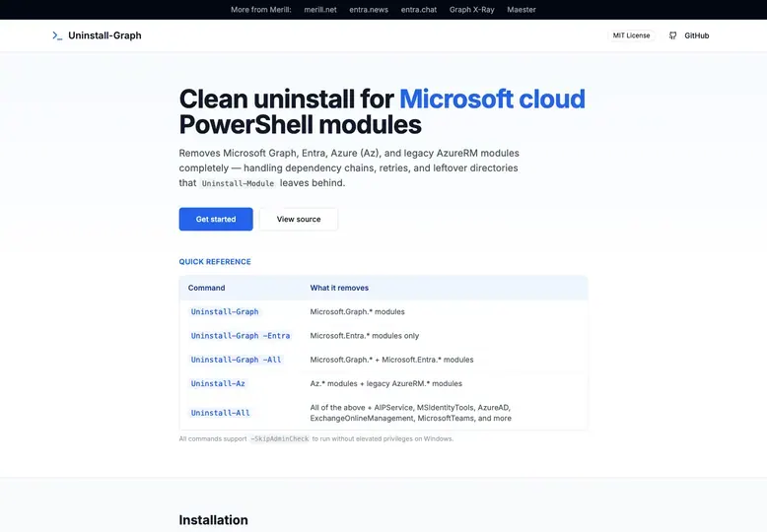Image resolution: width=767 pixels, height=532 pixels.
Task: Open merill.net in top bar
Action: 320,9
